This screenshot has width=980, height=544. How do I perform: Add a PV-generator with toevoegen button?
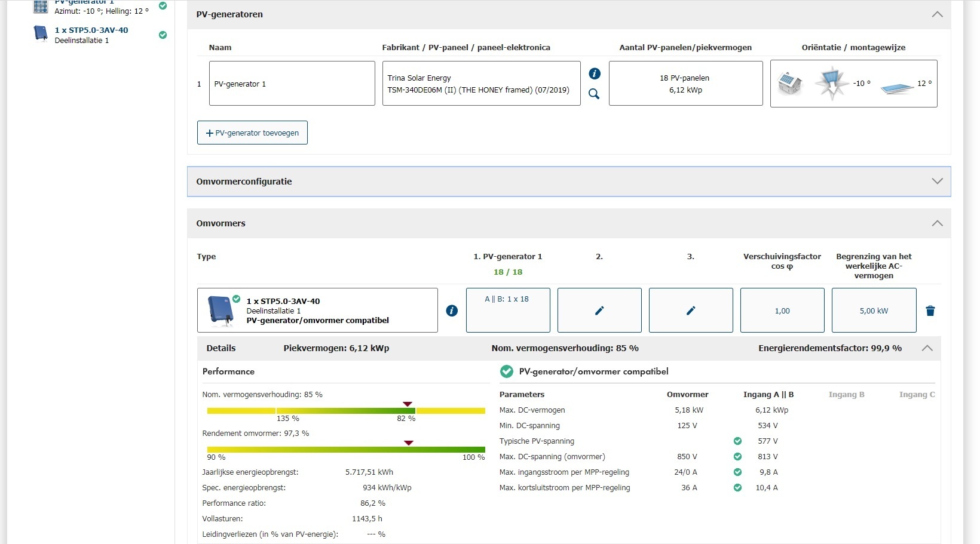click(x=252, y=133)
